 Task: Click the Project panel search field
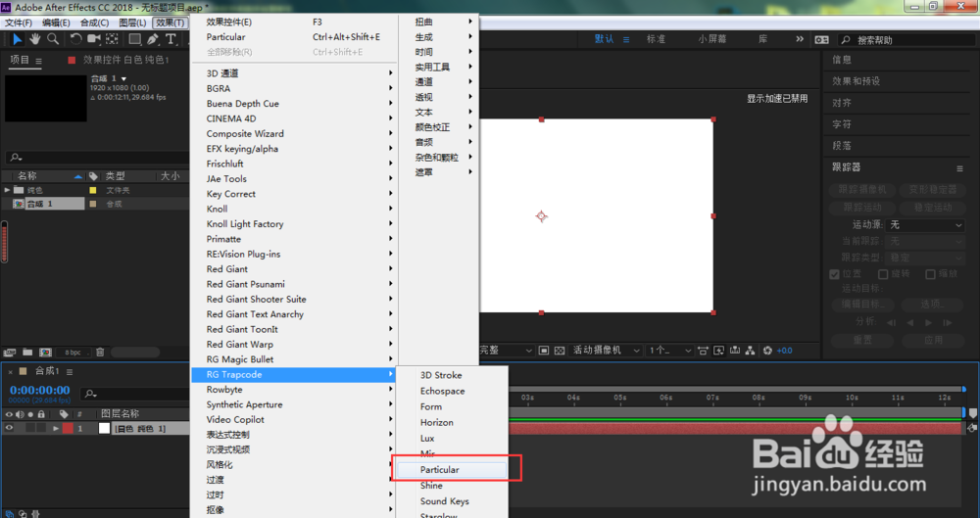(97, 158)
